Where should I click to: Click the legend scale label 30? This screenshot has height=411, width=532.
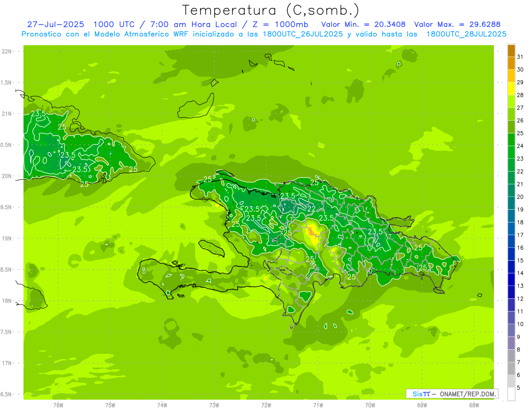click(x=520, y=70)
